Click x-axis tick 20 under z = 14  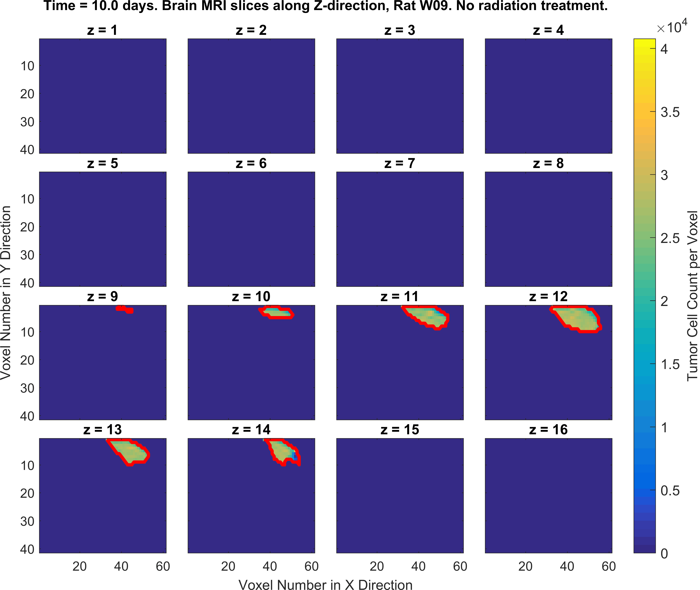[x=228, y=566]
